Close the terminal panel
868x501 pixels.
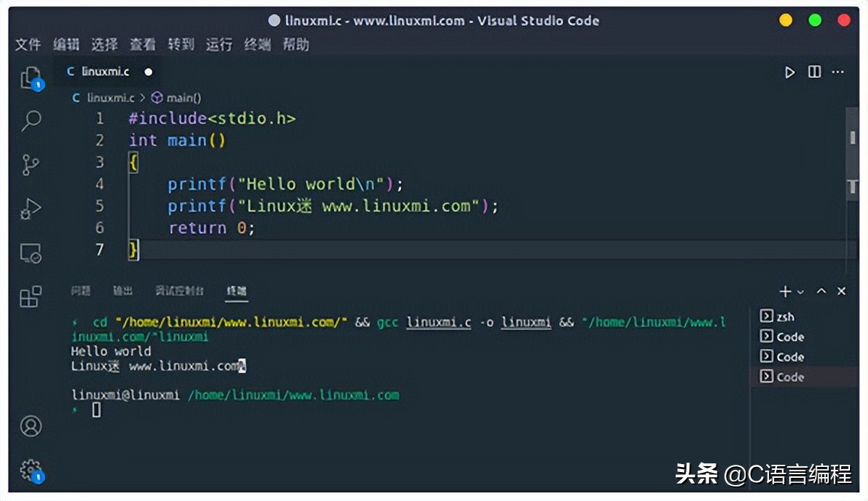tap(841, 291)
